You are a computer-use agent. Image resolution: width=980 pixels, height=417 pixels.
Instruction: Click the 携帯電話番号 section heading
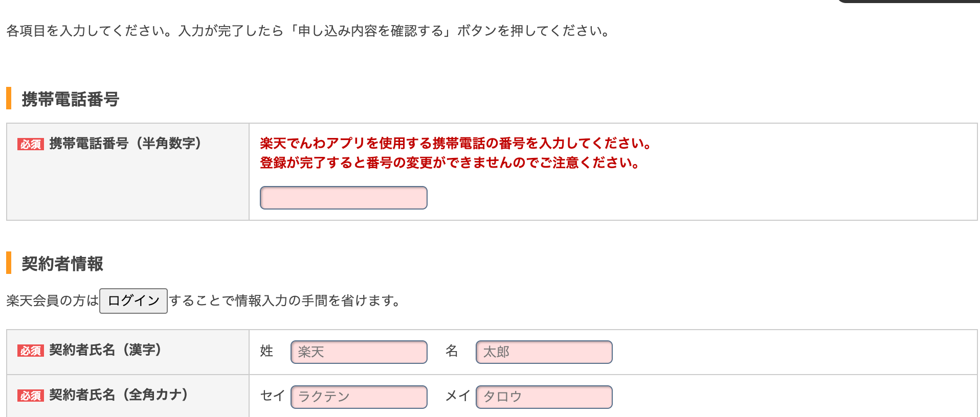coord(71,99)
